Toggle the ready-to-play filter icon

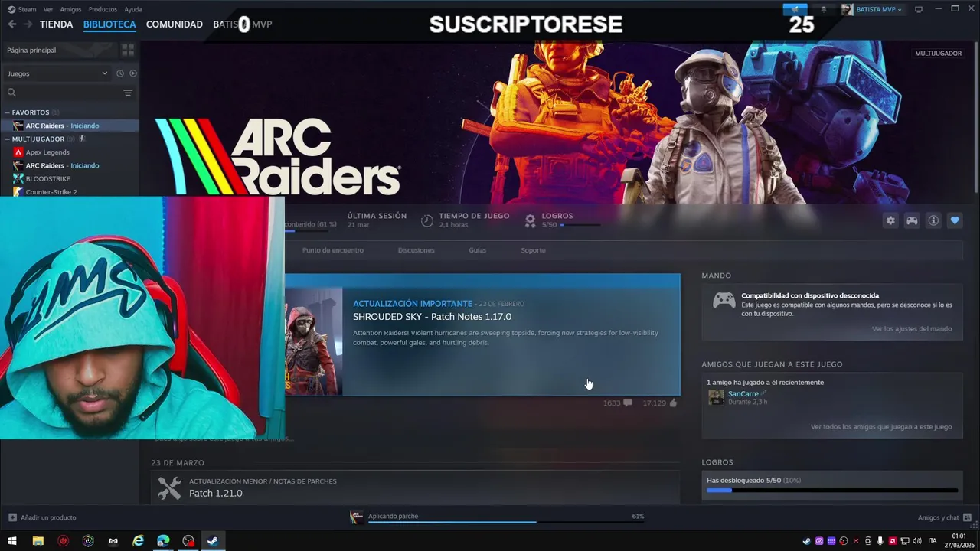click(133, 73)
